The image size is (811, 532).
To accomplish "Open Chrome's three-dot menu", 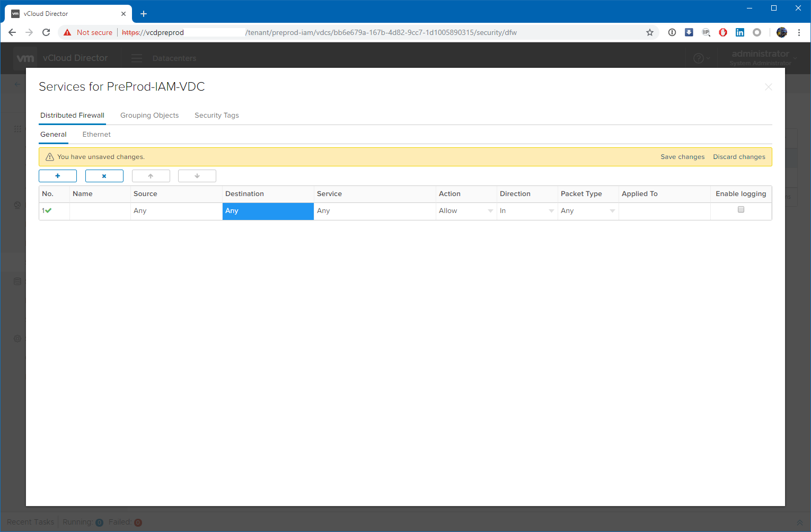I will click(799, 32).
